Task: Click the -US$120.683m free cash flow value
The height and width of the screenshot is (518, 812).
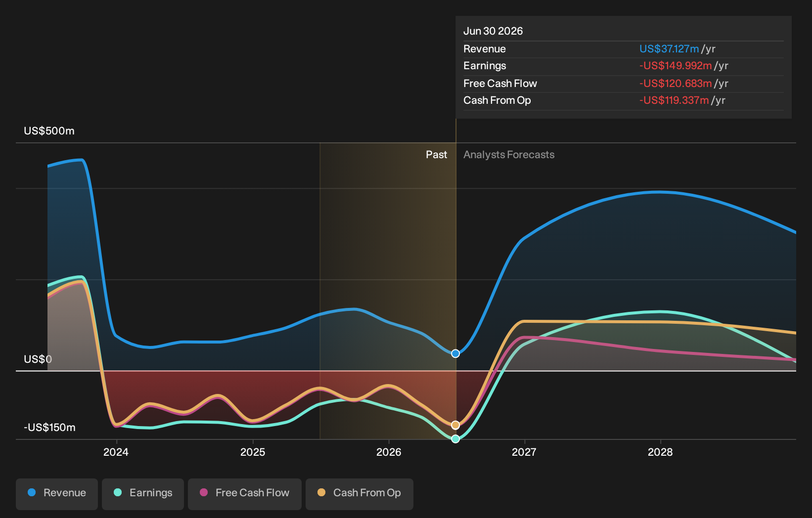Action: pyautogui.click(x=676, y=84)
